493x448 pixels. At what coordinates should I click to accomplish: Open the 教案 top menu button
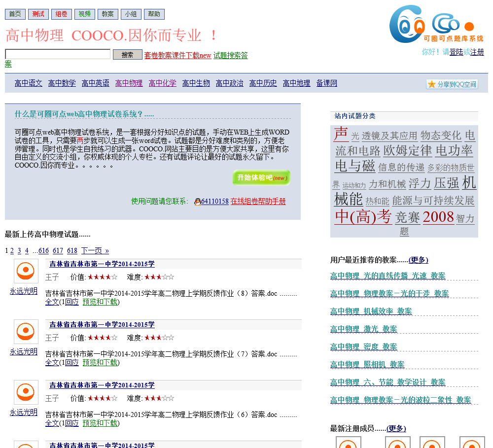click(x=108, y=14)
